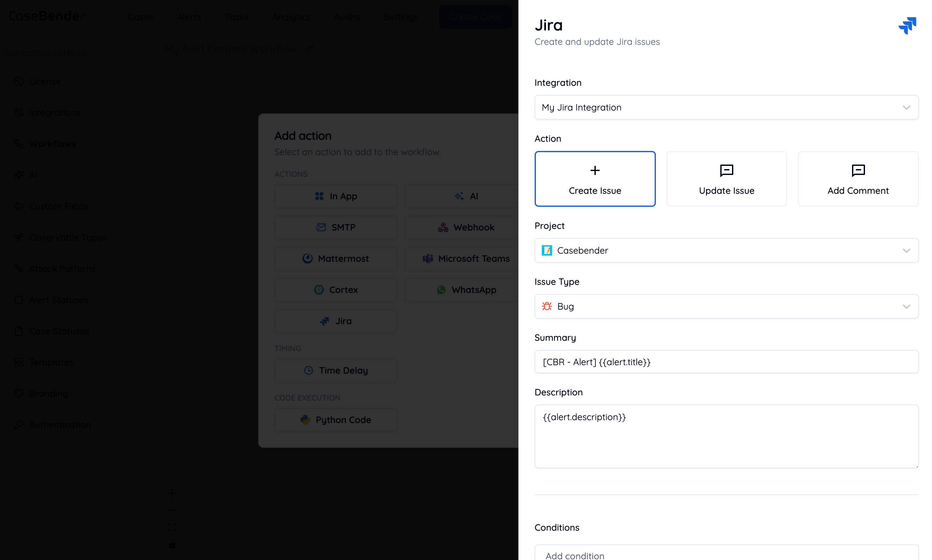Open the Issue Type dropdown showing Bug
This screenshot has height=560, width=932.
[x=726, y=306]
